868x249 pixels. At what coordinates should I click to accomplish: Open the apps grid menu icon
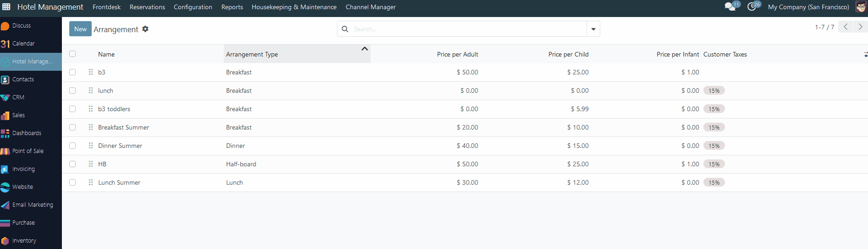point(6,7)
